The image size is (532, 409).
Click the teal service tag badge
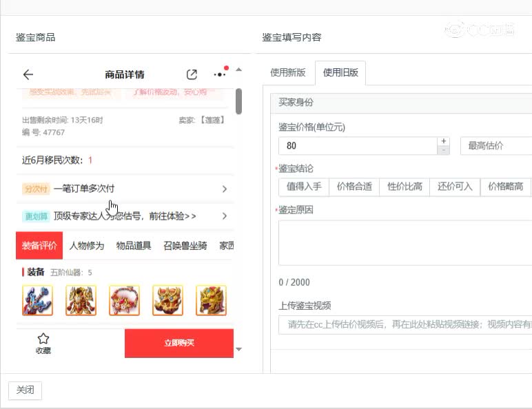click(36, 216)
